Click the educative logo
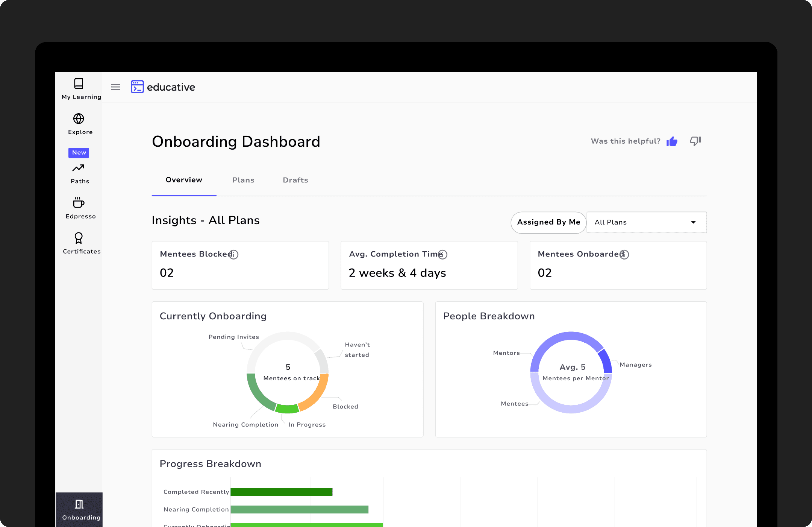 click(x=163, y=87)
